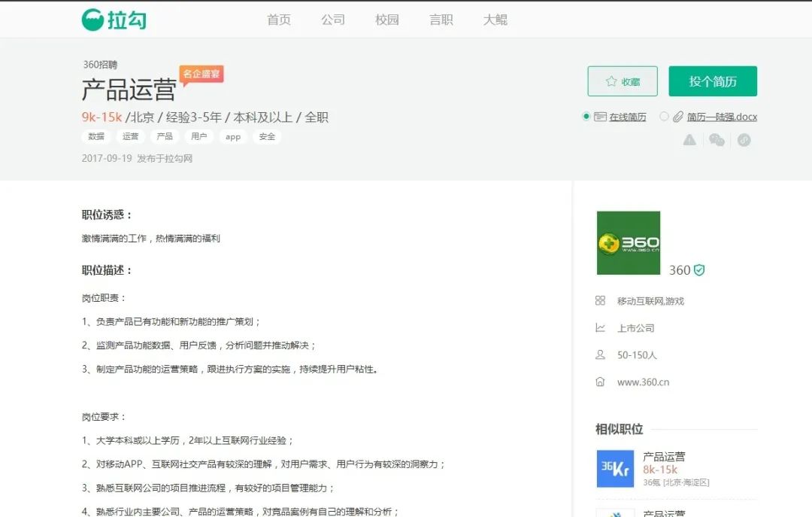
Task: Open the 言职 navigation tab
Action: click(x=441, y=20)
